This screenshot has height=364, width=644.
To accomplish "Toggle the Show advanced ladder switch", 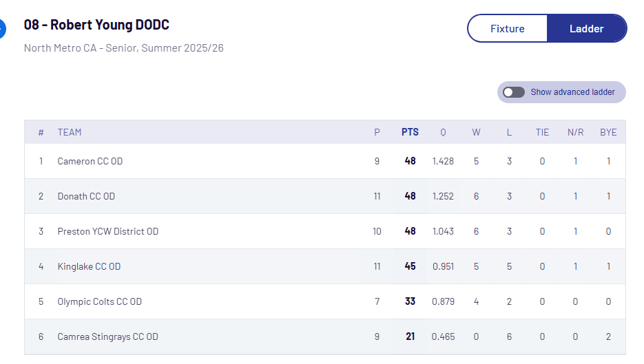I will pos(514,92).
